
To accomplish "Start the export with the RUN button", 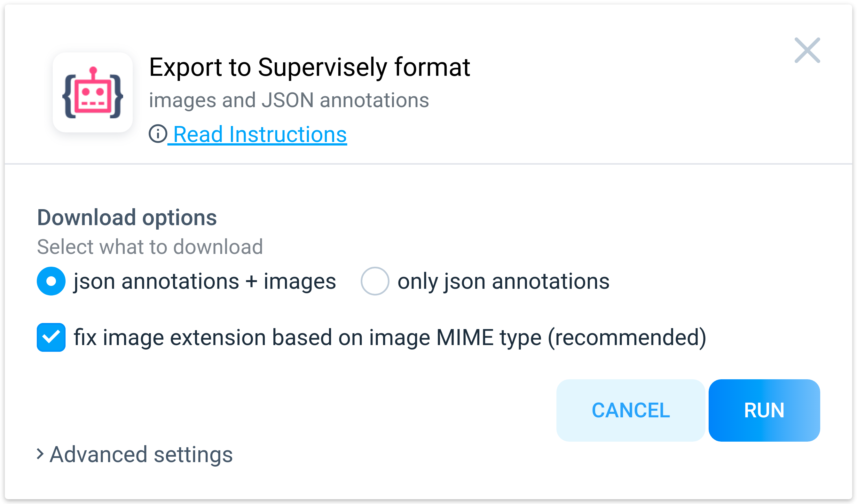I will pos(764,411).
